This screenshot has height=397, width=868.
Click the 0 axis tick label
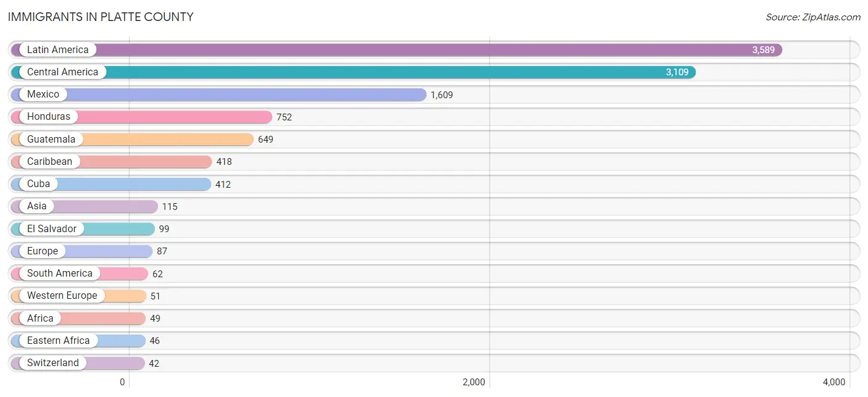(123, 382)
